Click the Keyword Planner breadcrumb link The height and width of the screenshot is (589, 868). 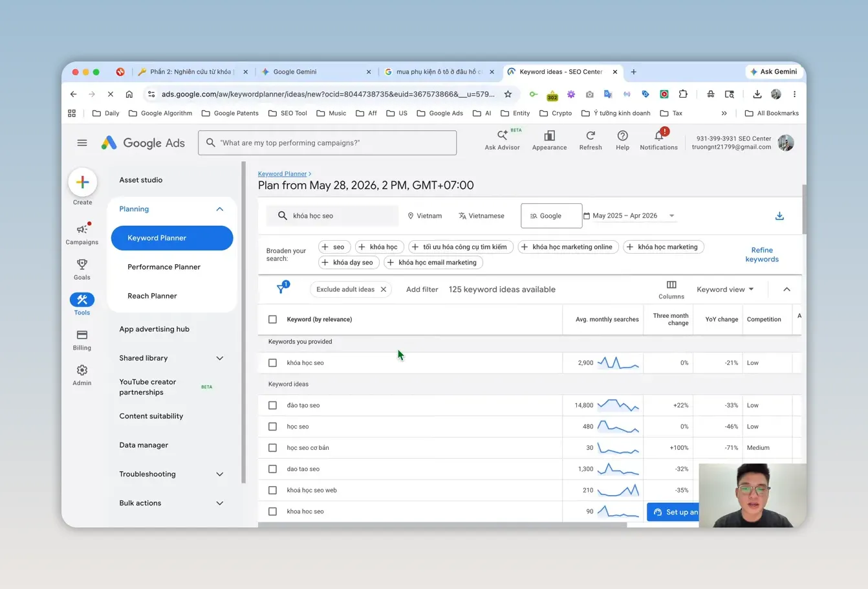pos(282,173)
